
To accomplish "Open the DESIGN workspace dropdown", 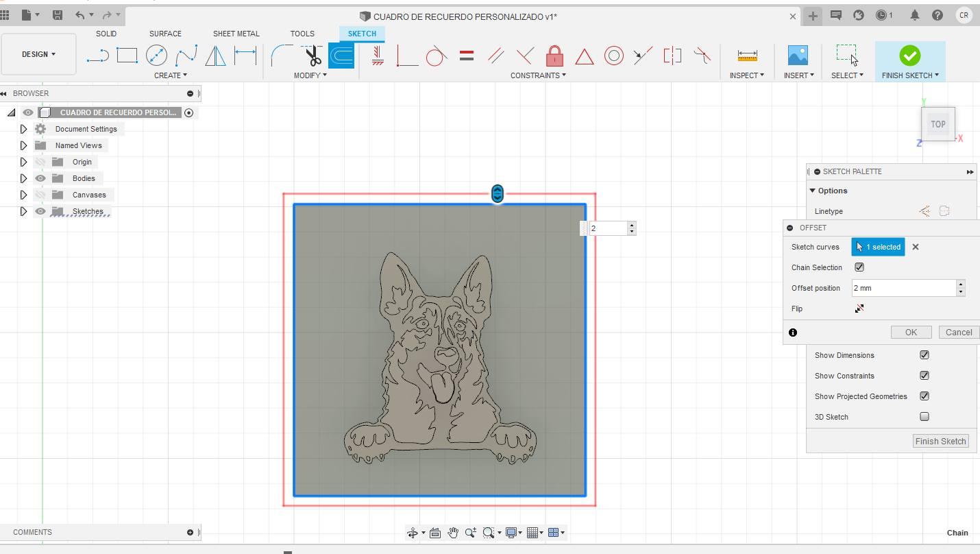I will [38, 54].
